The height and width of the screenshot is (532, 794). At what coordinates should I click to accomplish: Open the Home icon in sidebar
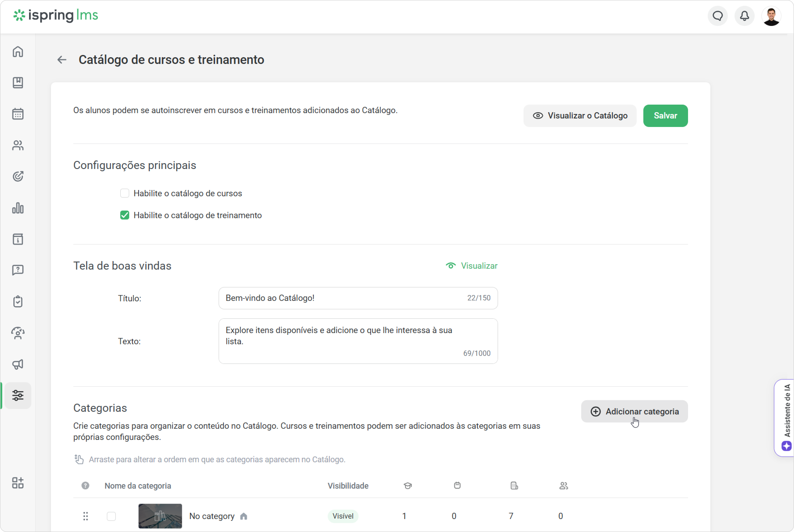[18, 52]
